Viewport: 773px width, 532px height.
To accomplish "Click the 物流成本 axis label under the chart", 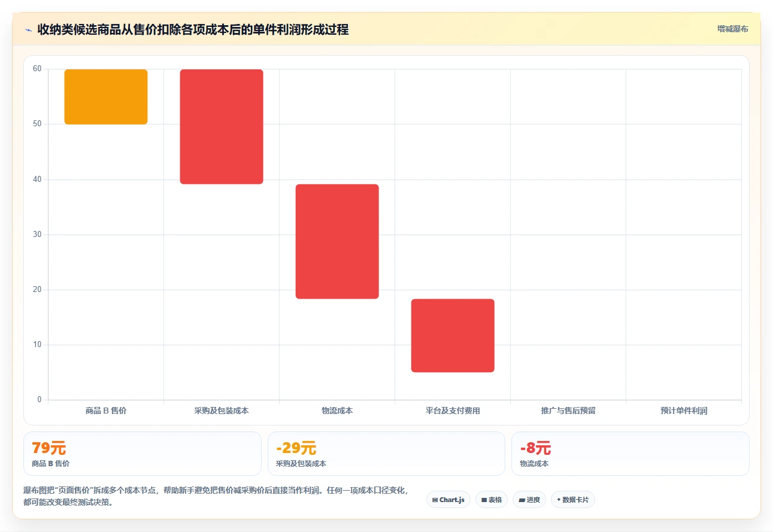I will (337, 411).
